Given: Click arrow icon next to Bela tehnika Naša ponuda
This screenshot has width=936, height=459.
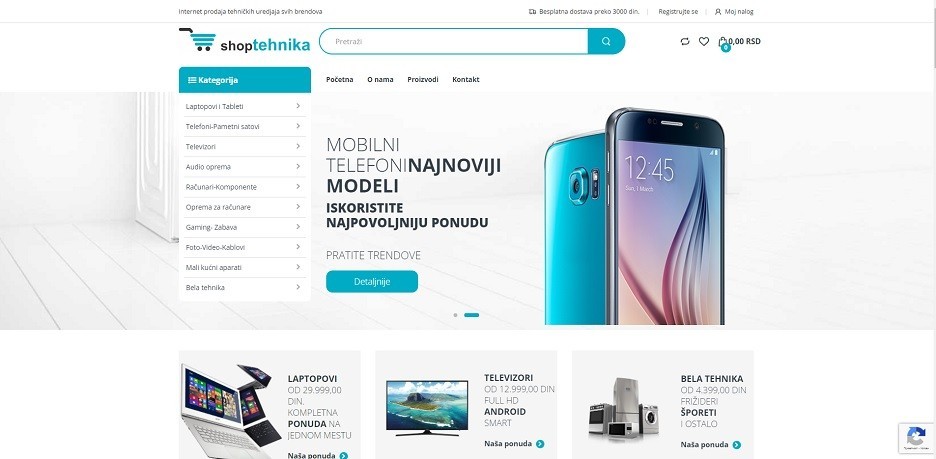Looking at the screenshot, I should pyautogui.click(x=737, y=445).
